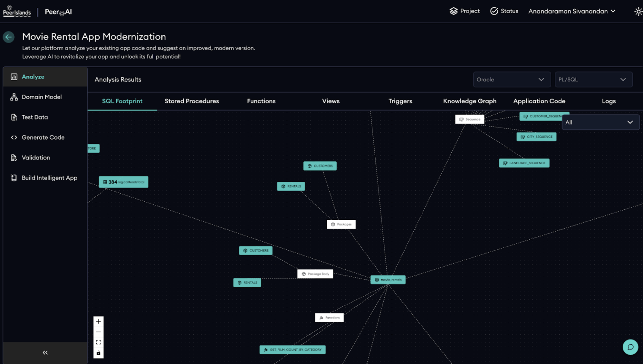Screen dimensions: 643x364
Task: Open the PL/SQL language dropdown
Action: [x=593, y=79]
